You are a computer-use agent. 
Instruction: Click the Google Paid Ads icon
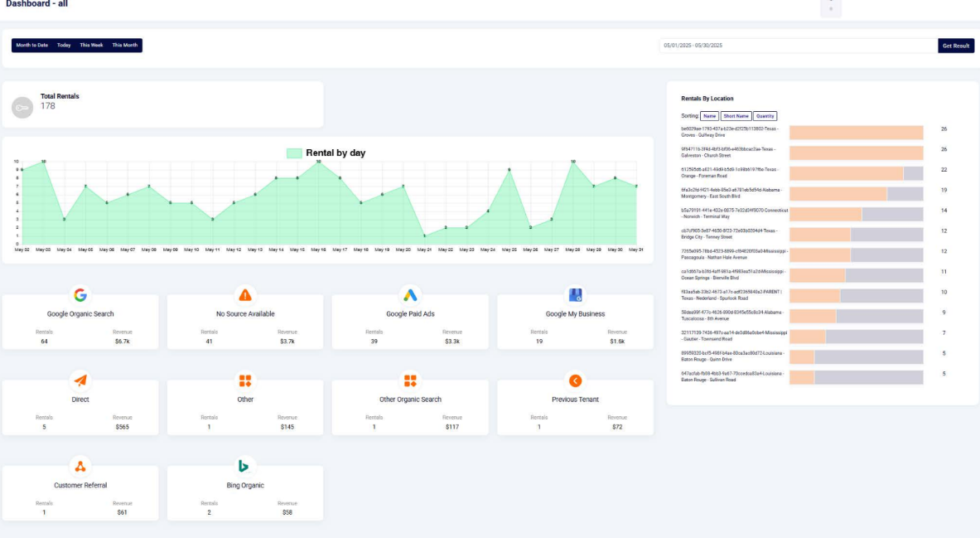(410, 295)
